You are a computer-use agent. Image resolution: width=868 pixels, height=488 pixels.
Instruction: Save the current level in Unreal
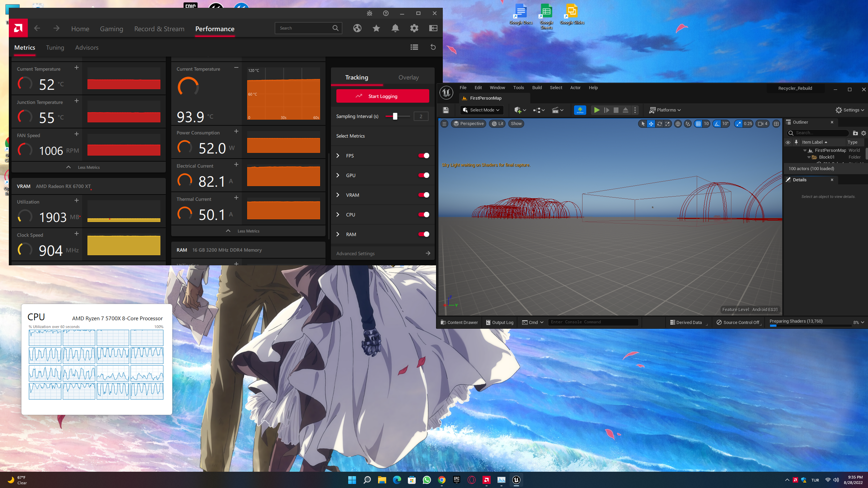click(x=446, y=110)
